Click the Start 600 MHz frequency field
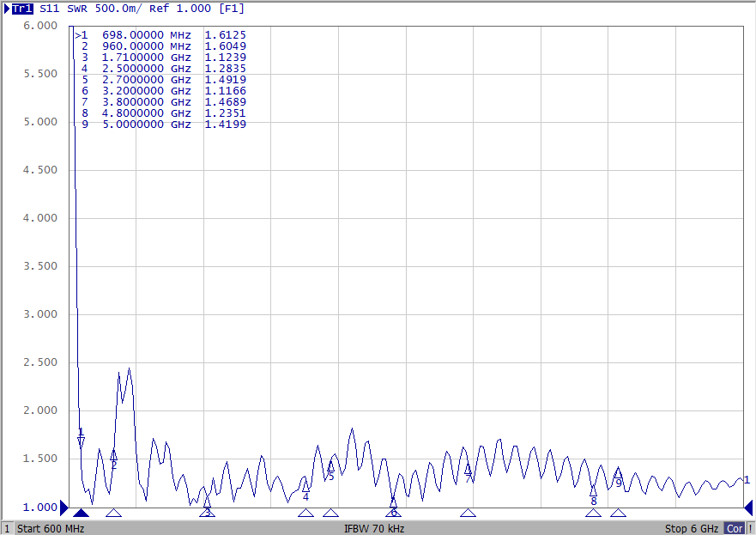The image size is (756, 535). pos(51,529)
